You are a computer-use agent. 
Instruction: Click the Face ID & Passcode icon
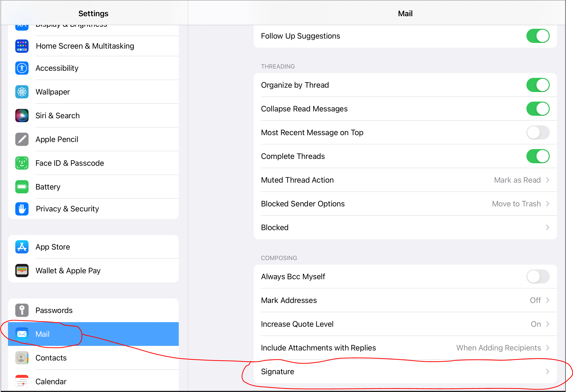pyautogui.click(x=22, y=163)
